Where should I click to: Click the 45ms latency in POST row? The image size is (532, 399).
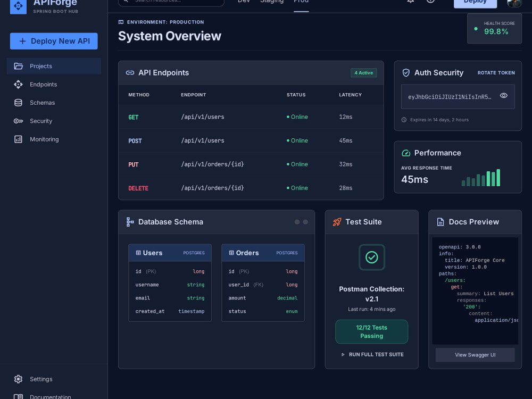346,141
